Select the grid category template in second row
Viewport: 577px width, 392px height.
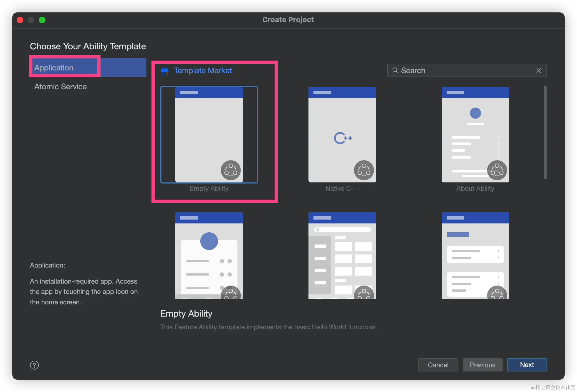tap(342, 255)
